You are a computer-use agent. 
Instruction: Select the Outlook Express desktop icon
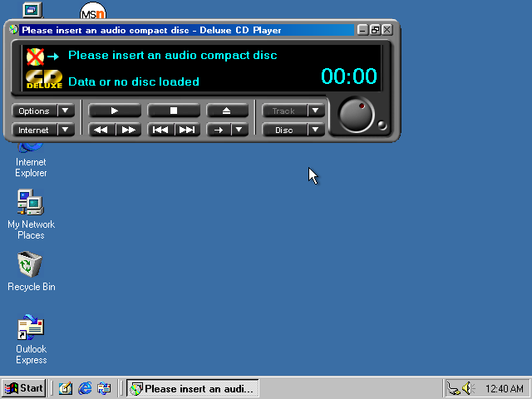(31, 339)
